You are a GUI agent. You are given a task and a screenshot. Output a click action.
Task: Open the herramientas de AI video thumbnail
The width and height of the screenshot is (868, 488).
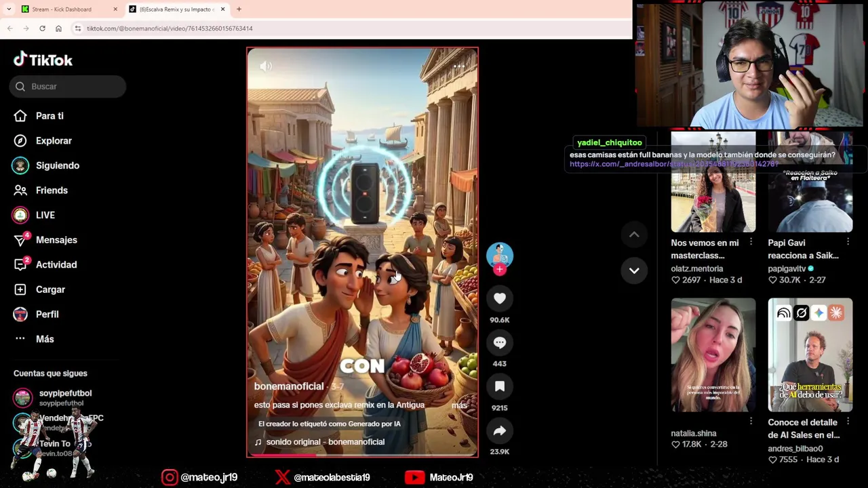pyautogui.click(x=810, y=354)
